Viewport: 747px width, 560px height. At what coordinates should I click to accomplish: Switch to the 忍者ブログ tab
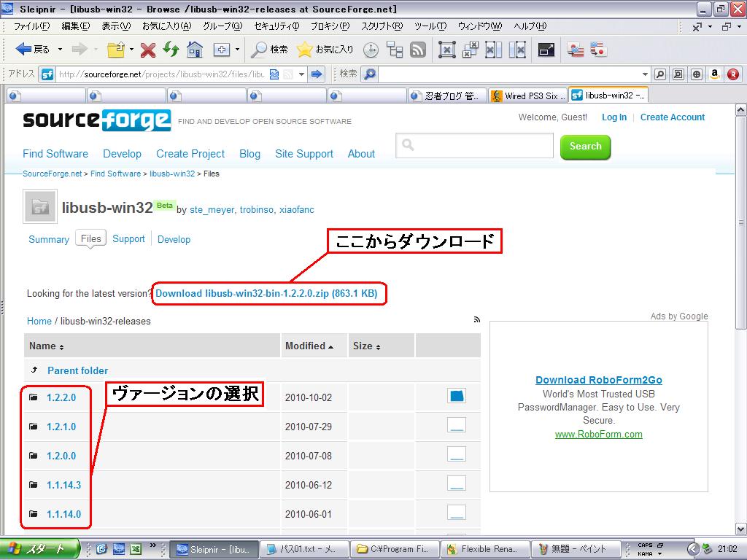447,96
